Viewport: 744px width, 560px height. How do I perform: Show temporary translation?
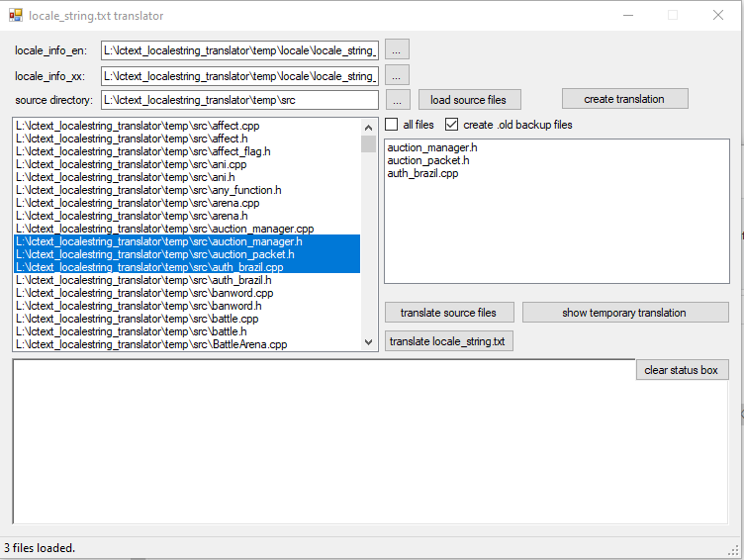tap(625, 313)
